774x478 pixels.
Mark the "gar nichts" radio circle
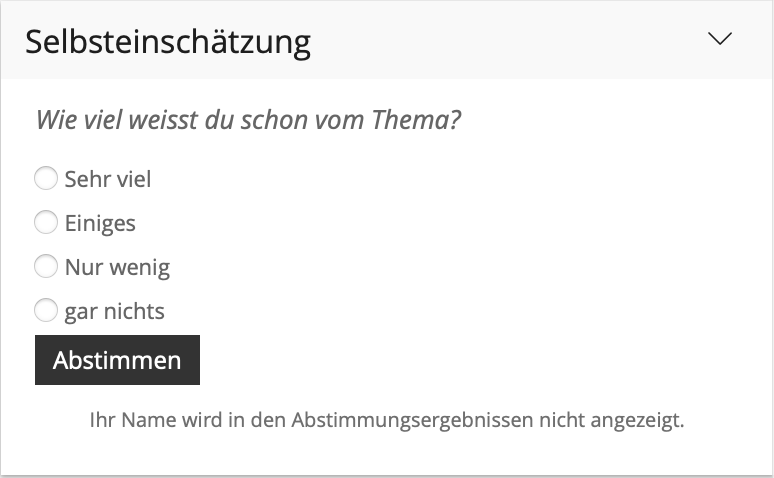[46, 311]
